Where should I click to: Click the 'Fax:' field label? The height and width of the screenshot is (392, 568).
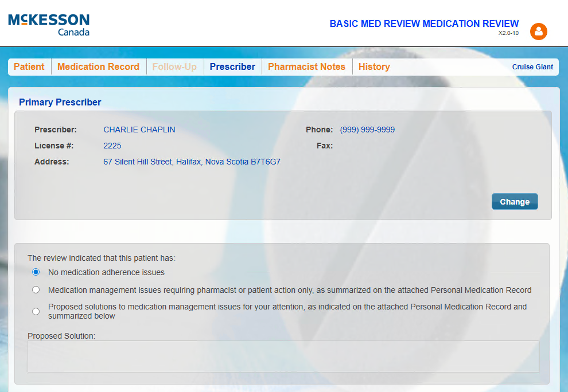[325, 146]
